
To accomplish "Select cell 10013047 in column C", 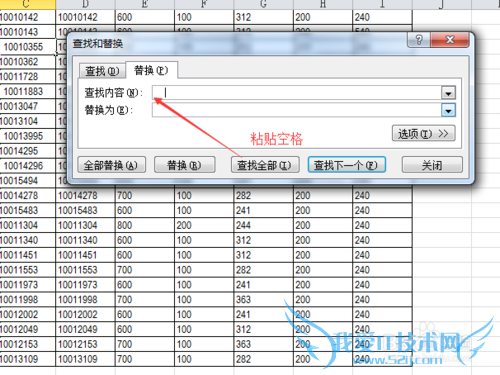I will [28, 106].
